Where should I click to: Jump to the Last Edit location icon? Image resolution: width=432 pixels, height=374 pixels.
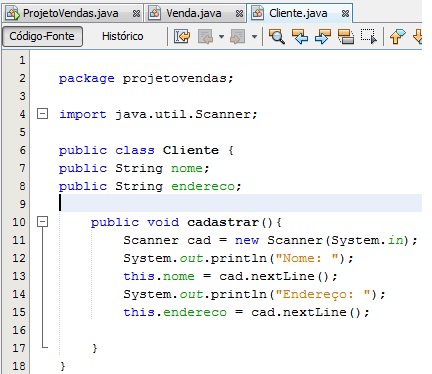(x=182, y=36)
